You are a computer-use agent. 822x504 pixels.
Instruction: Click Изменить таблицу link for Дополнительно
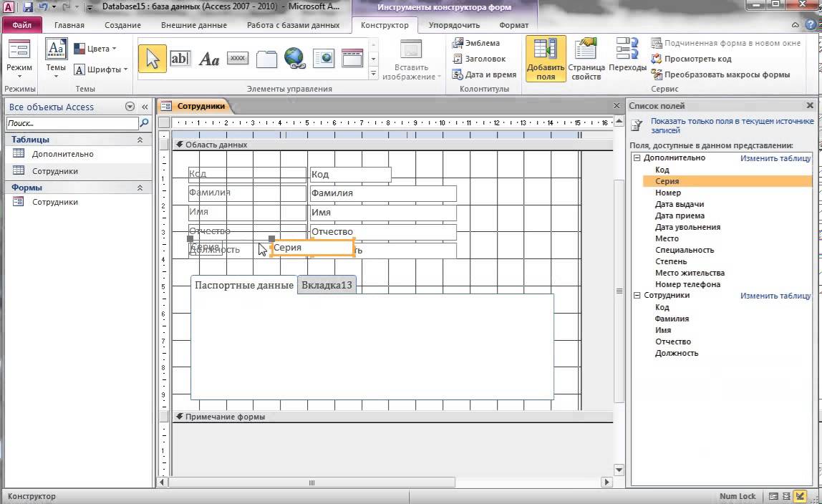tap(775, 158)
